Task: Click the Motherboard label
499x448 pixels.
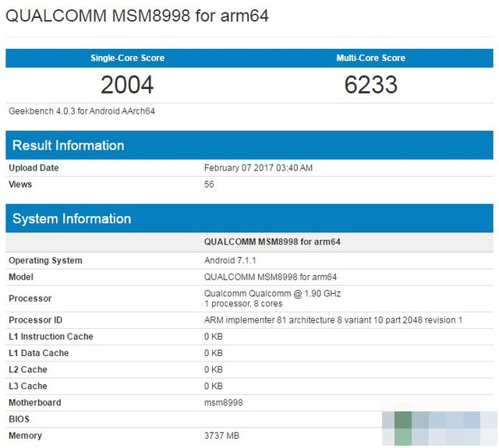Action: coord(35,403)
